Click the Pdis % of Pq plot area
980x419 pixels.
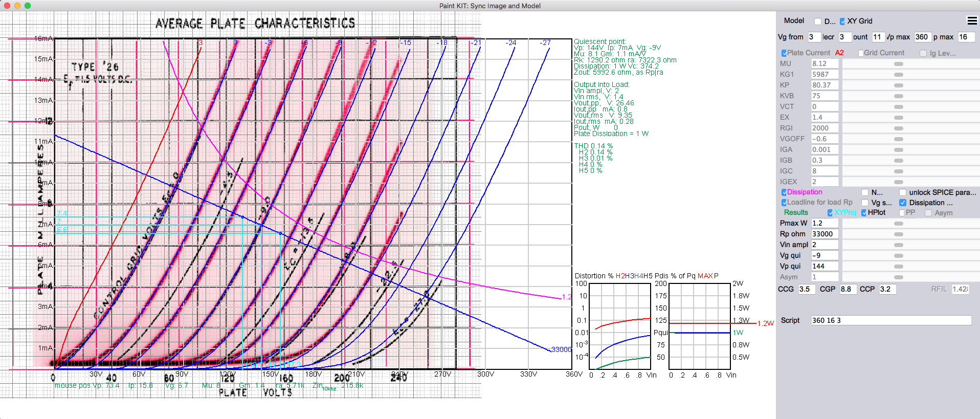(700, 326)
